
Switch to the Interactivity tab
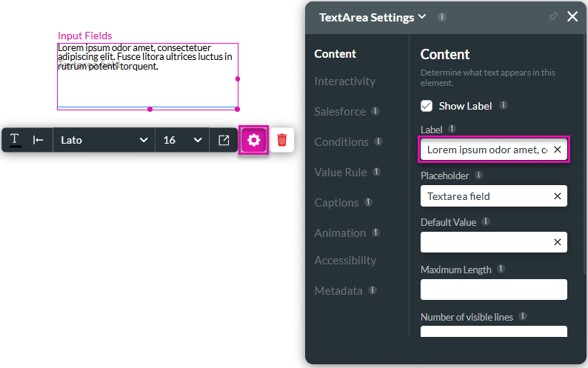[344, 81]
